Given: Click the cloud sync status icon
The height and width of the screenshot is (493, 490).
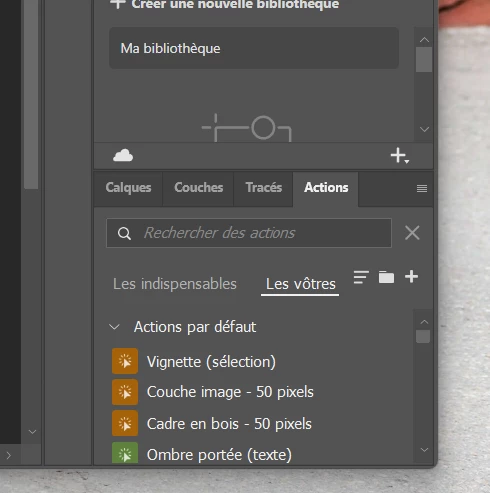Looking at the screenshot, I should pyautogui.click(x=123, y=156).
